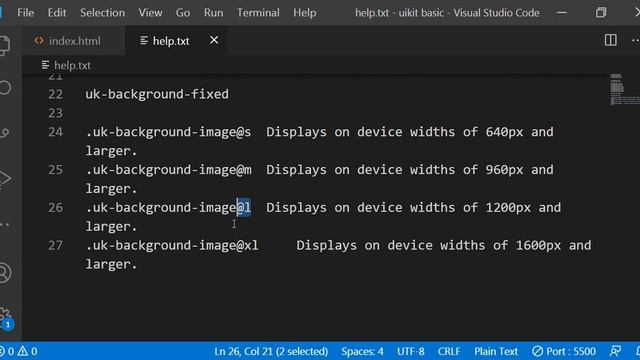Click the text .uk-background-image@xl
Image resolution: width=640 pixels, height=360 pixels.
point(172,245)
